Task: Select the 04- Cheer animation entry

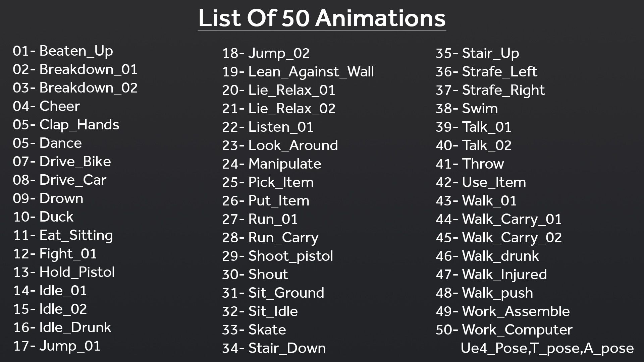Action: pos(46,106)
